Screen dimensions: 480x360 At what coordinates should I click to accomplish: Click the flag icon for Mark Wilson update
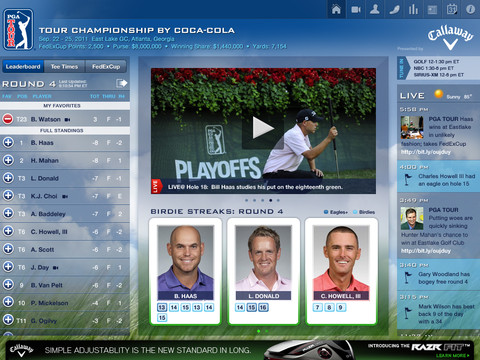pos(407,313)
